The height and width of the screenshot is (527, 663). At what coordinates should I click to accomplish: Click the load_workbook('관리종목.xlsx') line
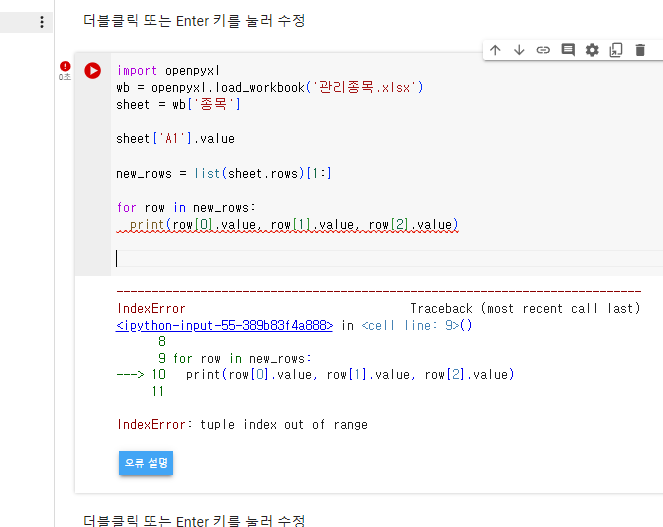[x=270, y=88]
